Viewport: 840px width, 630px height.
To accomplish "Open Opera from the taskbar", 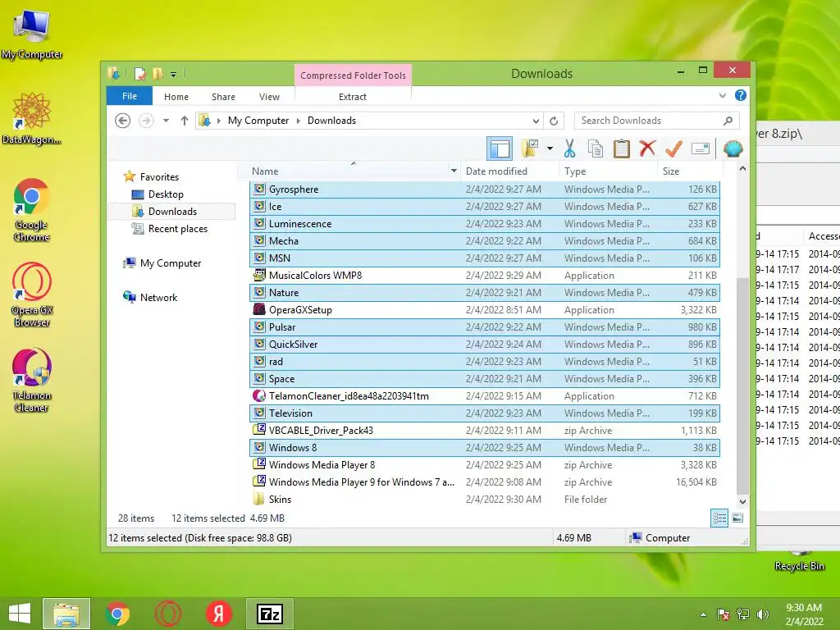I will [168, 614].
